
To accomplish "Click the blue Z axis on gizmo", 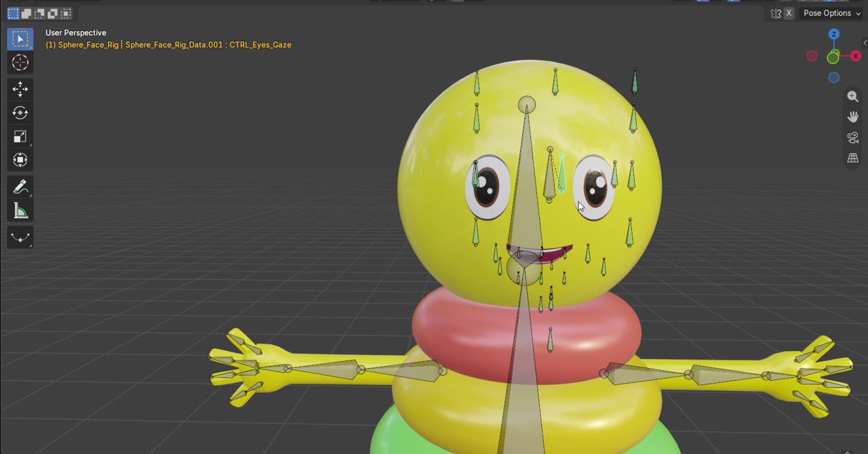I will coord(834,34).
